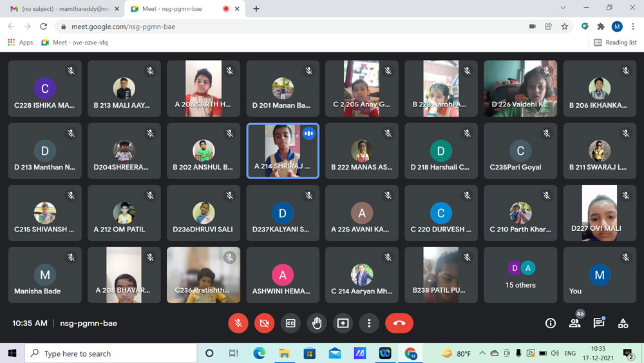Unmute the microphone in Meet controls

tap(238, 323)
